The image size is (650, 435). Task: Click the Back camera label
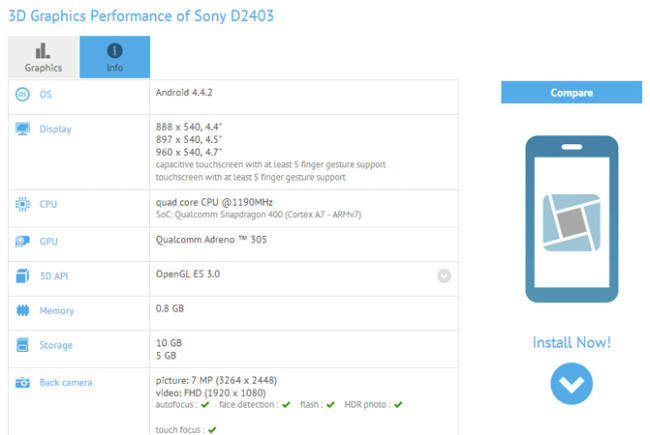65,382
